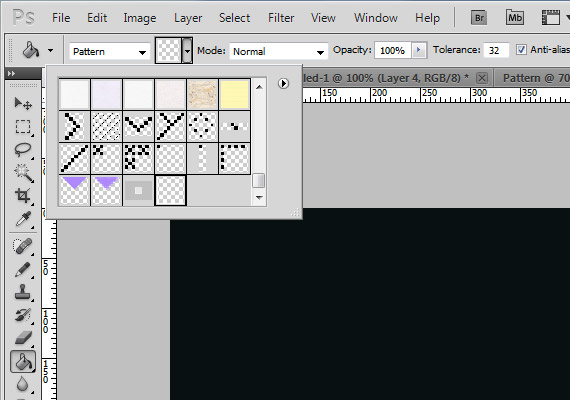Select the yellow pattern swatch

(234, 95)
